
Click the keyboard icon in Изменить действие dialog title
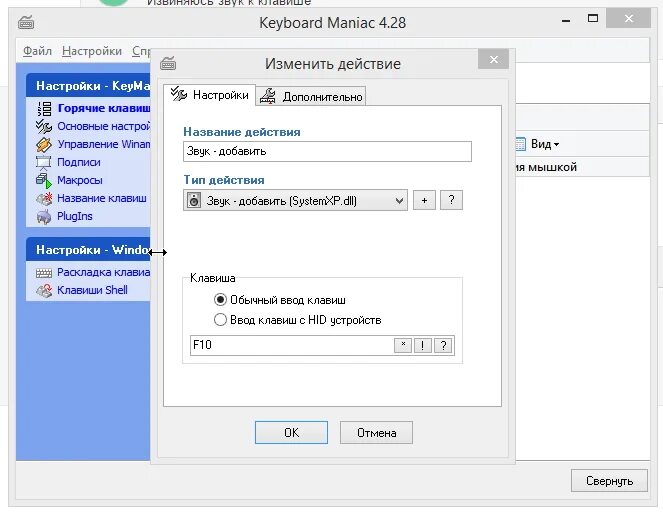(168, 63)
